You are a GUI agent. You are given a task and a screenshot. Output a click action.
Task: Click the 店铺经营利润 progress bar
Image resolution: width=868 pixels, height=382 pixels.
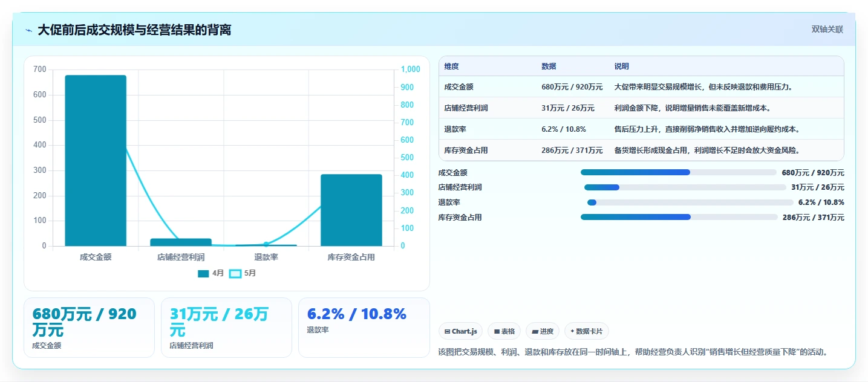pos(685,187)
